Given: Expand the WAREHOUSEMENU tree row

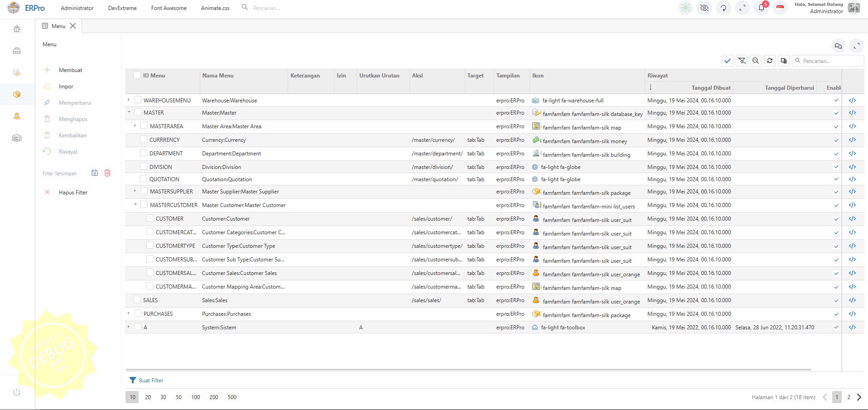Looking at the screenshot, I should (129, 100).
